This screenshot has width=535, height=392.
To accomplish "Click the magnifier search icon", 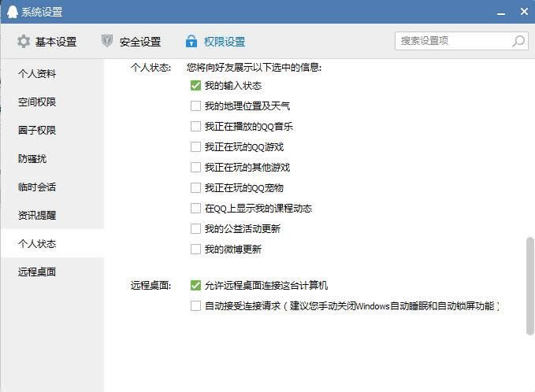I will tap(518, 41).
